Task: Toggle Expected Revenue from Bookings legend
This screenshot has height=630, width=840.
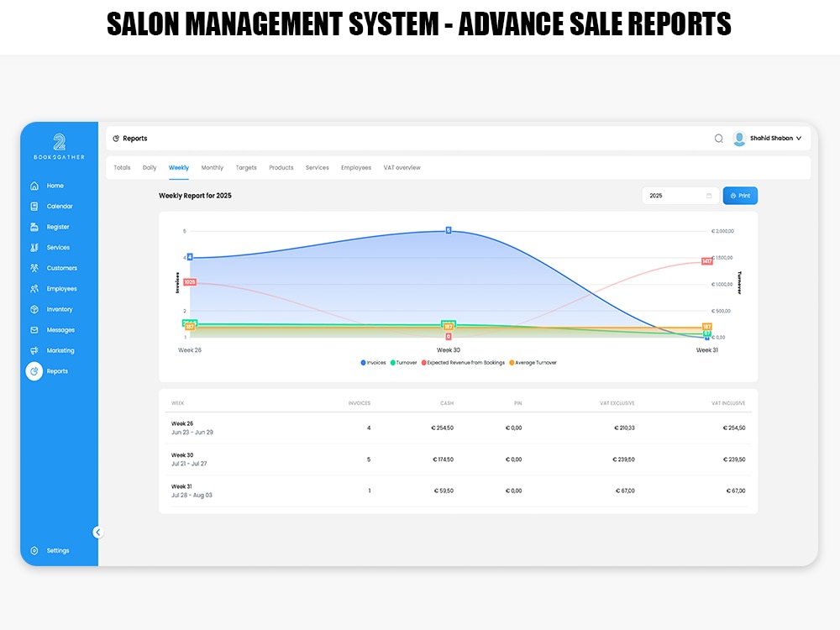Action: point(463,363)
